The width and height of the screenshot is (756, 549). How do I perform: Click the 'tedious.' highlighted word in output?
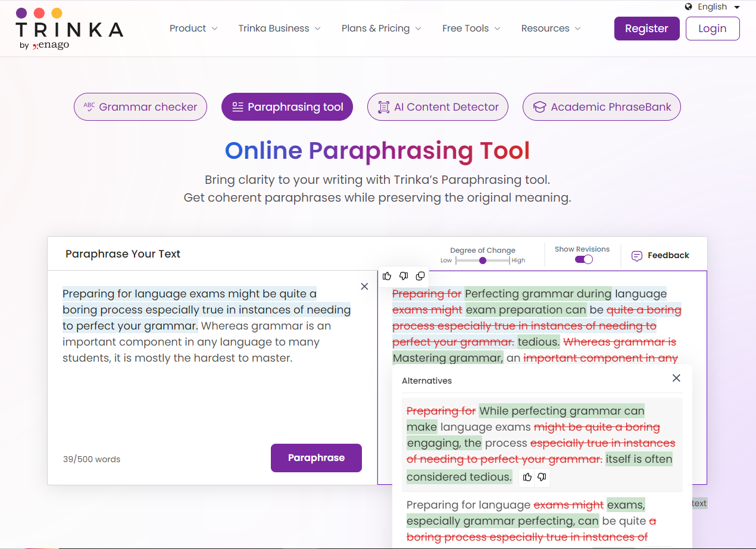539,342
